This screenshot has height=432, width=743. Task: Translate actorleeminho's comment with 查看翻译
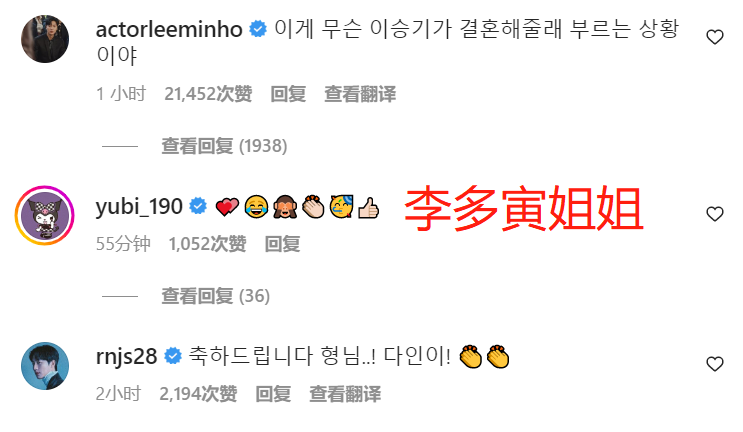coord(360,94)
